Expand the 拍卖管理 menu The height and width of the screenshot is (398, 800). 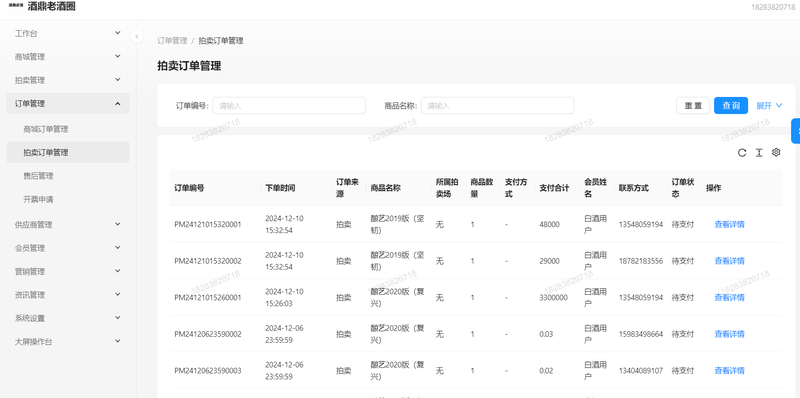click(68, 80)
